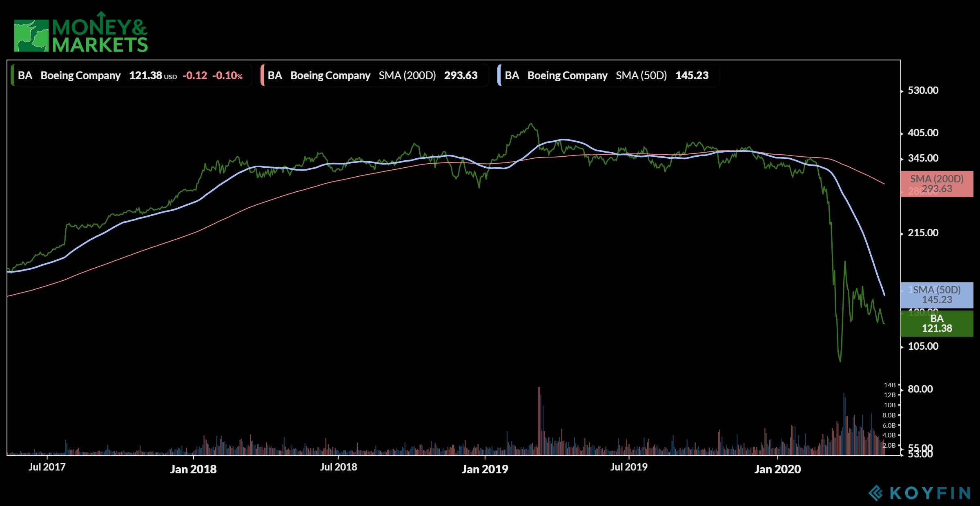Image resolution: width=980 pixels, height=506 pixels.
Task: Click the 80.00 price axis label
Action: (x=920, y=389)
